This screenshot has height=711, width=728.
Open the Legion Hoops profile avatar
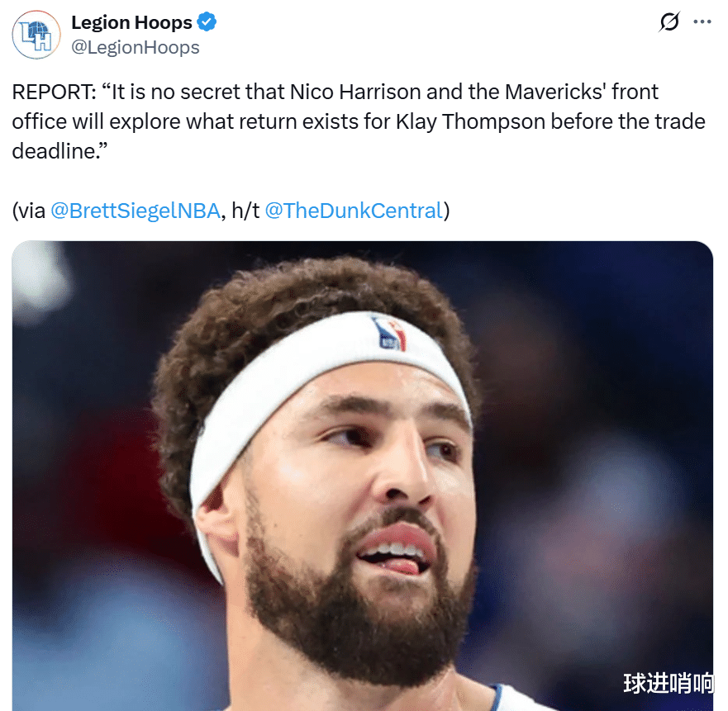pyautogui.click(x=36, y=35)
